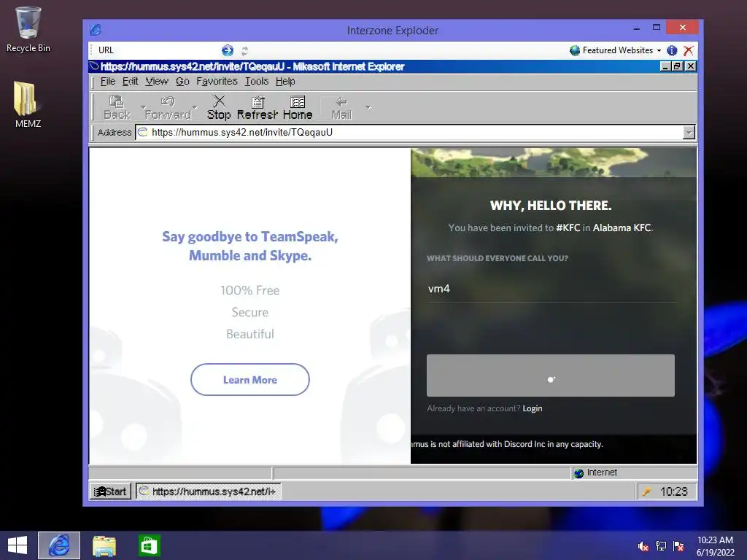The width and height of the screenshot is (747, 560).
Task: Click the Login link
Action: [532, 408]
